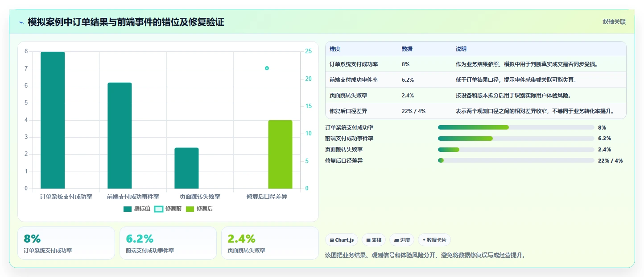Viewport: 644px width, 277px height.
Task: Click the 修复后口径差异 table row label
Action: tap(348, 111)
